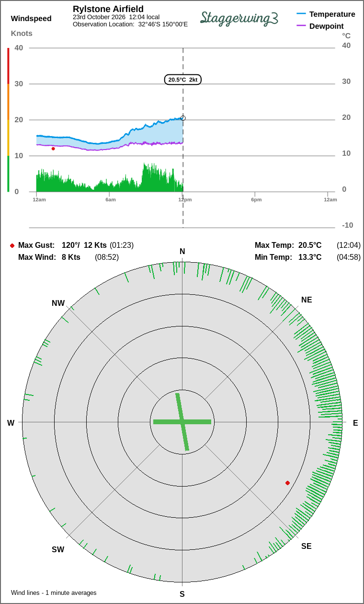Click the 20.5°C 2kt tooltip bubble
Image resolution: width=364 pixels, height=604 pixels.
pyautogui.click(x=183, y=80)
